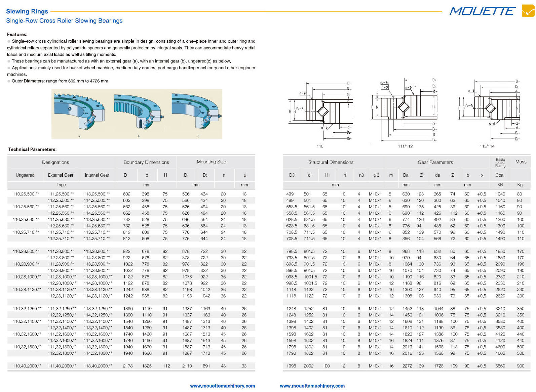Click 'Single-Row Cross Roller Slewing Bearings' subtitle
The image size is (536, 392).
tap(64, 21)
